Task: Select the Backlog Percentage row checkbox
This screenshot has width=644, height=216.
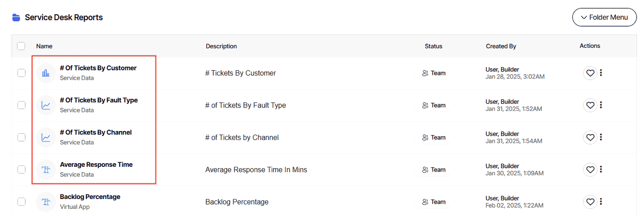Action: [21, 202]
